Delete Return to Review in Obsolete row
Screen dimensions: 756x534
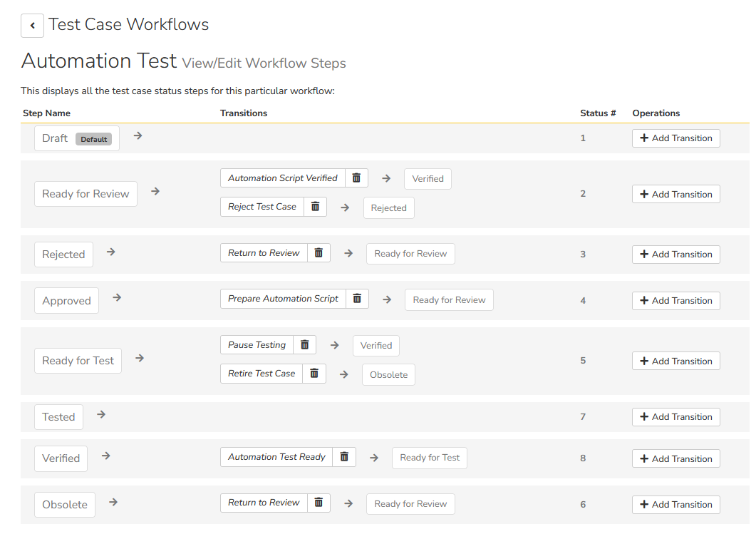tap(319, 503)
